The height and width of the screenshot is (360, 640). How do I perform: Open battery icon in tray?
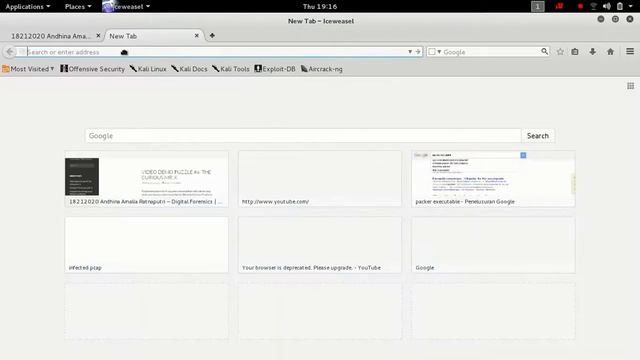pyautogui.click(x=620, y=7)
